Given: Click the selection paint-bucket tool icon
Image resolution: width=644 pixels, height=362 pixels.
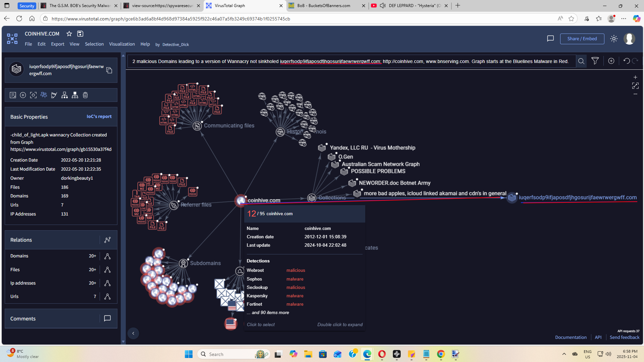Looking at the screenshot, I should coord(54,95).
